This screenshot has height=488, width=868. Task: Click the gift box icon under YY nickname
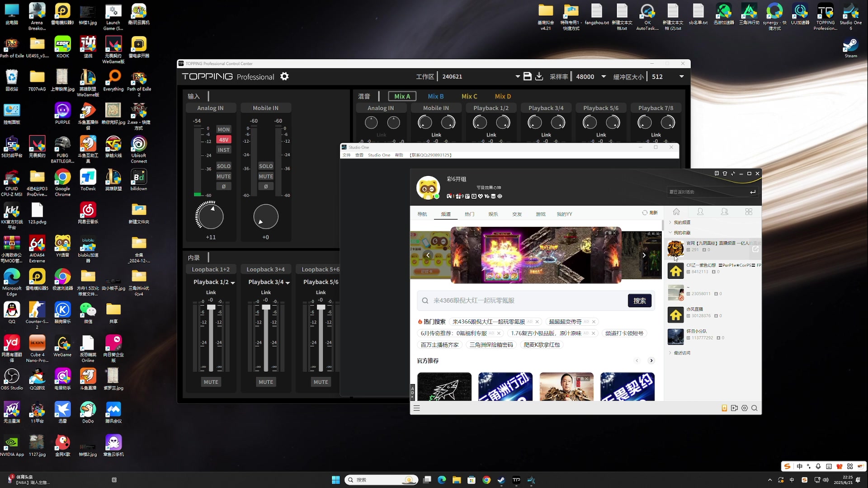[x=458, y=197]
